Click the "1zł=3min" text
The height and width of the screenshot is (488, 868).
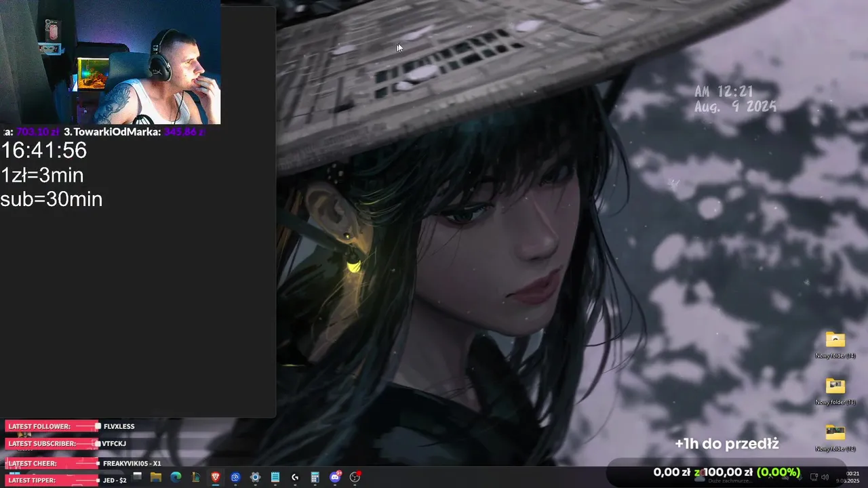pyautogui.click(x=42, y=175)
